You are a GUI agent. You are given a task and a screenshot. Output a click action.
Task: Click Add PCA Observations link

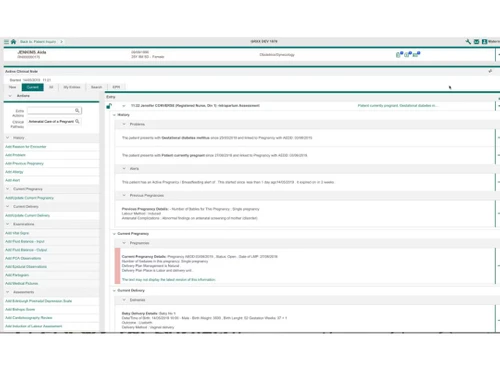pyautogui.click(x=23, y=258)
